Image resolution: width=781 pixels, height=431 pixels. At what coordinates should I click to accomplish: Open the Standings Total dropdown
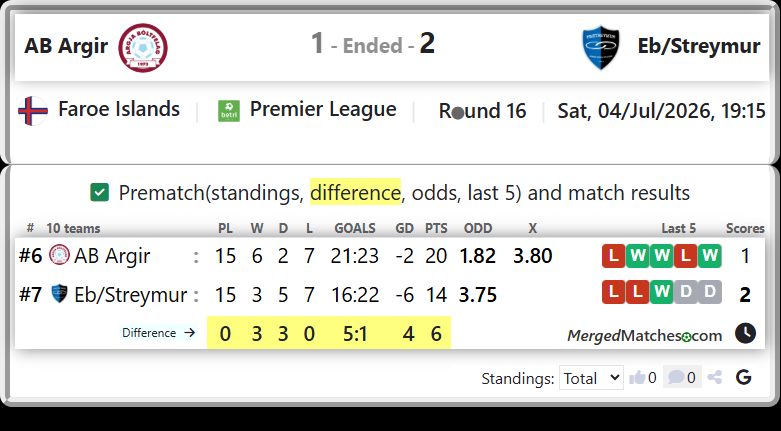pos(591,378)
